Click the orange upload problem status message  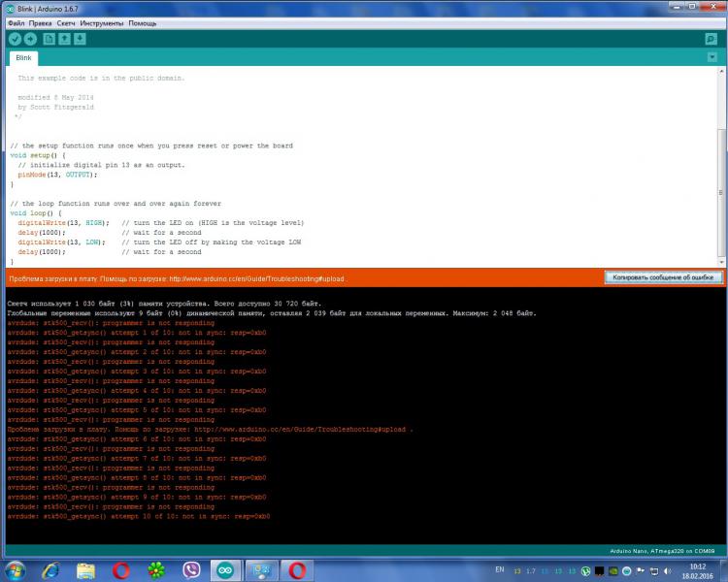click(177, 279)
